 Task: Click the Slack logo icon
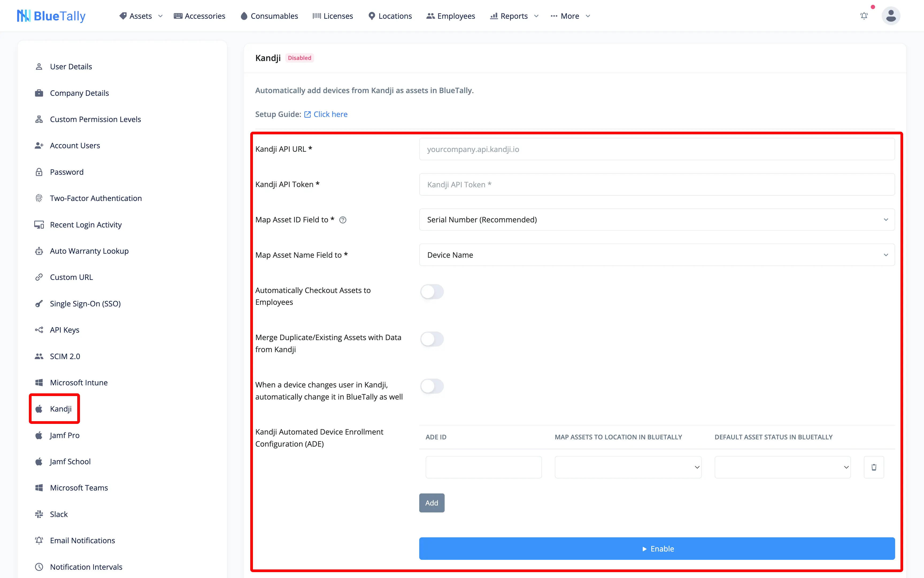[39, 514]
